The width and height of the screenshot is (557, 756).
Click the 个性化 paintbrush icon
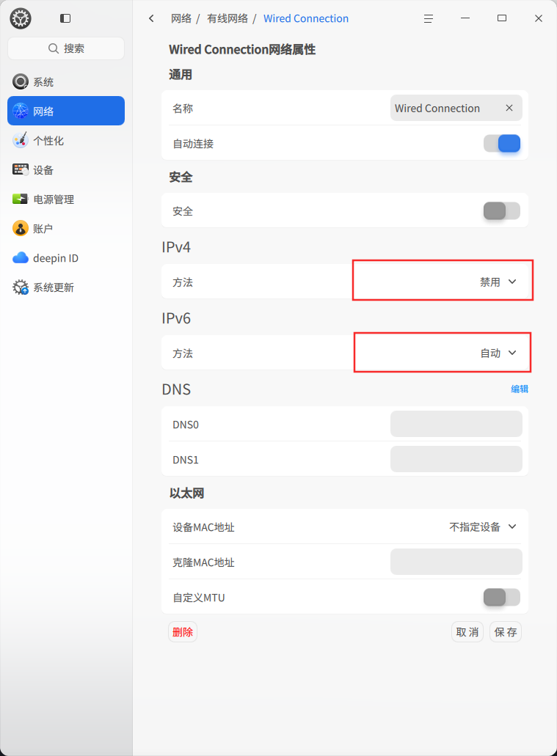point(21,140)
